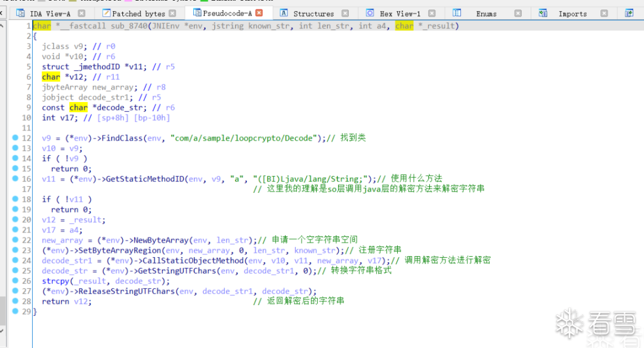Screen dimensions: 644x348
Task: Click the Hex View-1 tab icon
Action: [370, 13]
